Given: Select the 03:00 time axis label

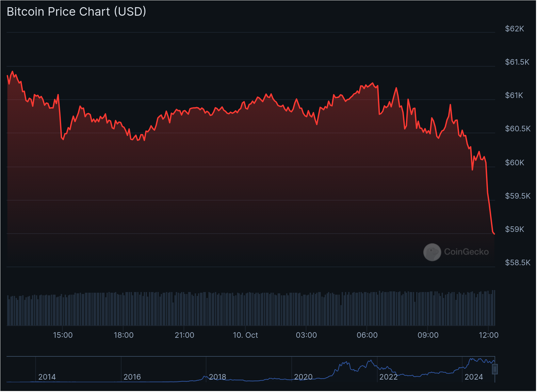Looking at the screenshot, I should coord(306,335).
